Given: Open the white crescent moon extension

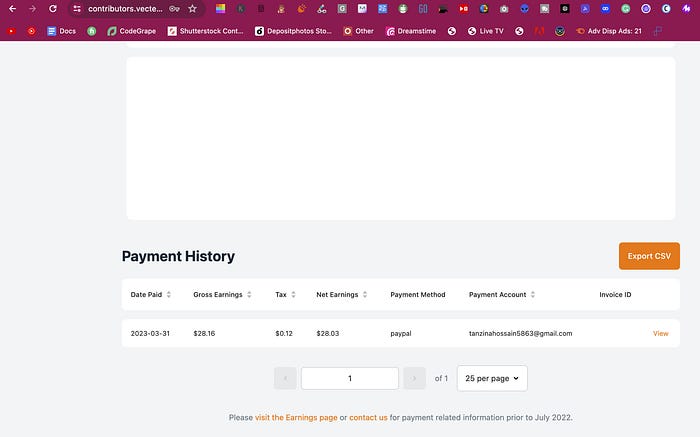Looking at the screenshot, I should coord(666,8).
